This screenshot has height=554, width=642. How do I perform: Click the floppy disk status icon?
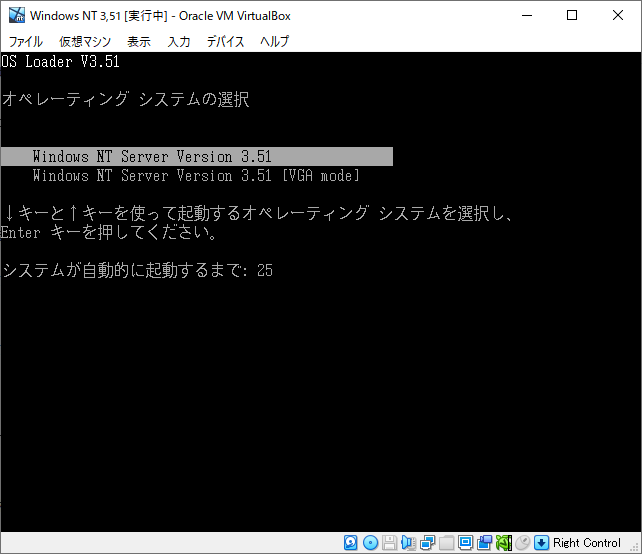[x=389, y=543]
